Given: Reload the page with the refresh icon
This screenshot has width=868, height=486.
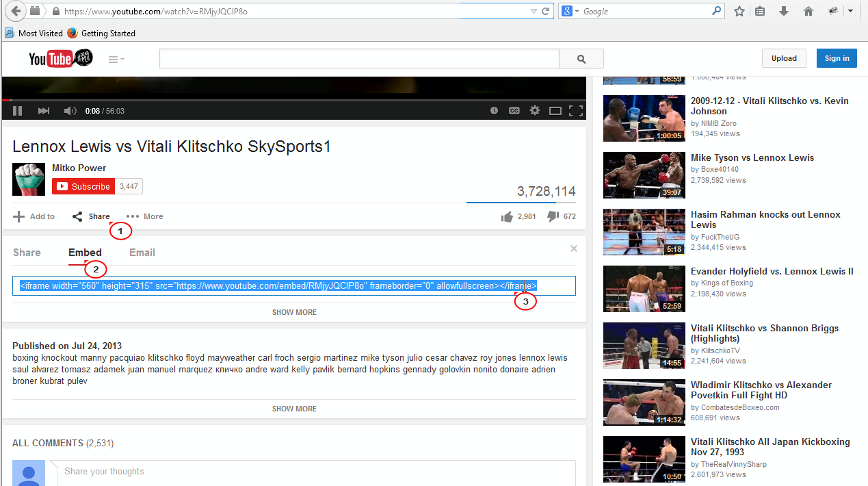Looking at the screenshot, I should (546, 11).
